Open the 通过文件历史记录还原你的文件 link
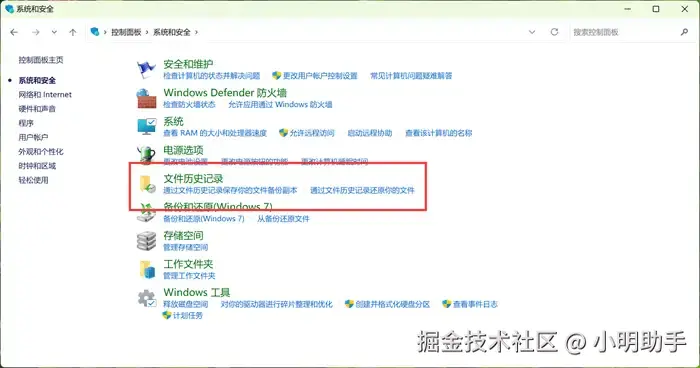The height and width of the screenshot is (368, 700). tap(362, 190)
